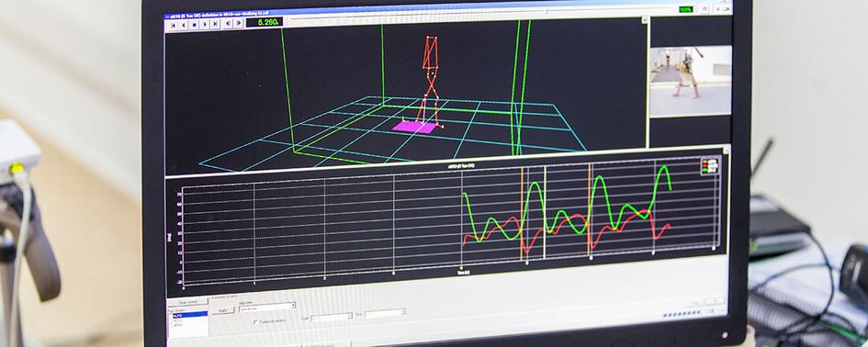The width and height of the screenshot is (868, 347).
Task: Click the 5.260 time display field
Action: pos(264,22)
